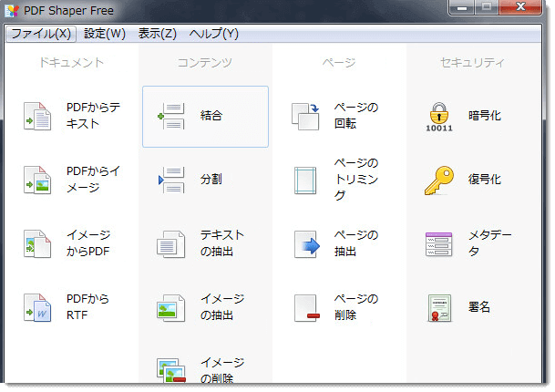Choose the ページの回転 label
The height and width of the screenshot is (392, 555).
click(356, 116)
